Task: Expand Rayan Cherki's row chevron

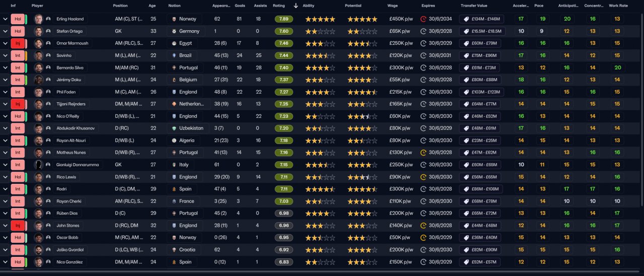Action: click(5, 201)
